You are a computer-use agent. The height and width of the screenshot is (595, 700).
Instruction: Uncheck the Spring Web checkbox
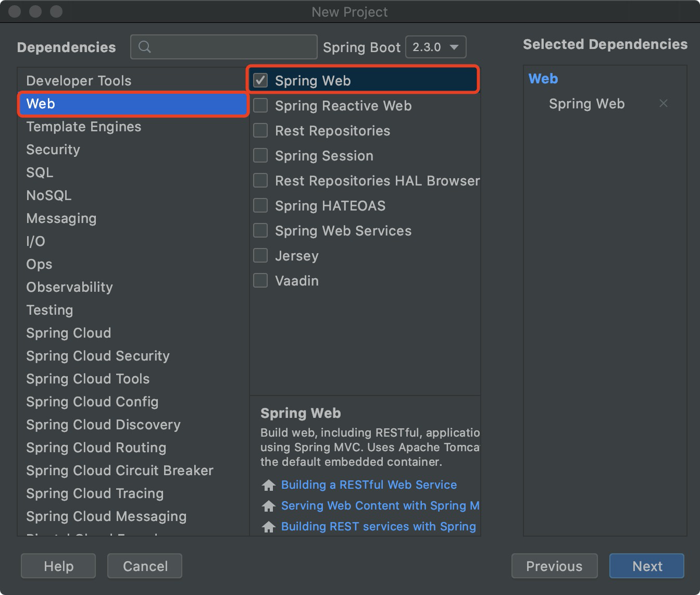[260, 80]
